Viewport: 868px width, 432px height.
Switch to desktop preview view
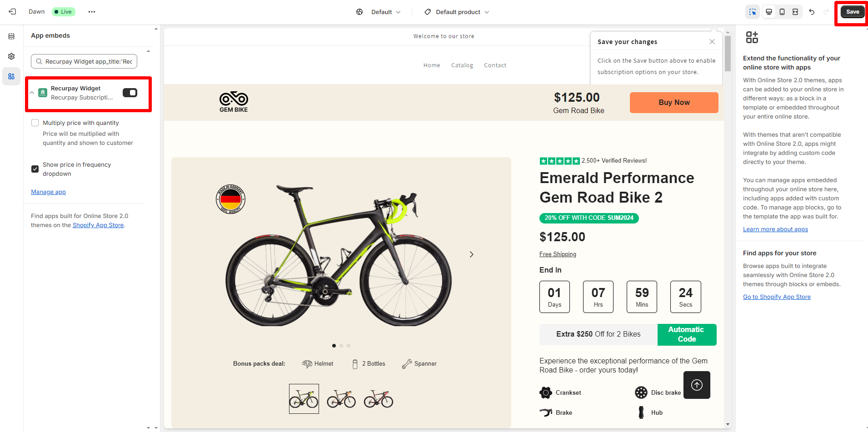click(769, 12)
